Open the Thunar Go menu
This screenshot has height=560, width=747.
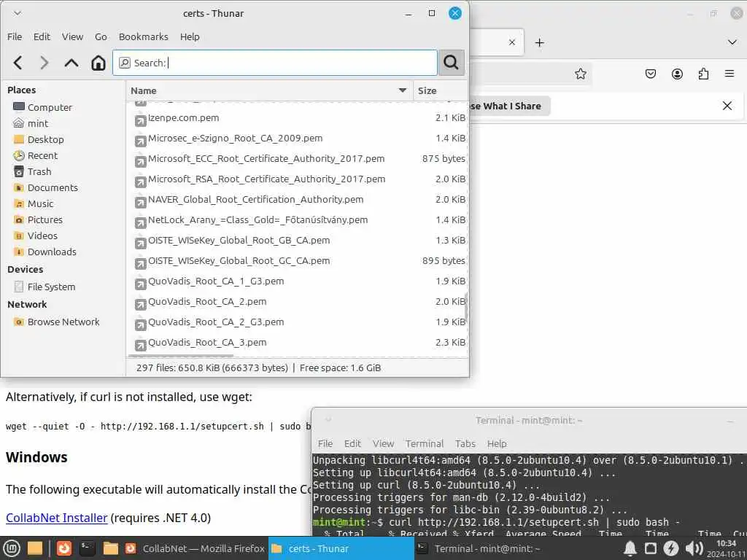(101, 36)
